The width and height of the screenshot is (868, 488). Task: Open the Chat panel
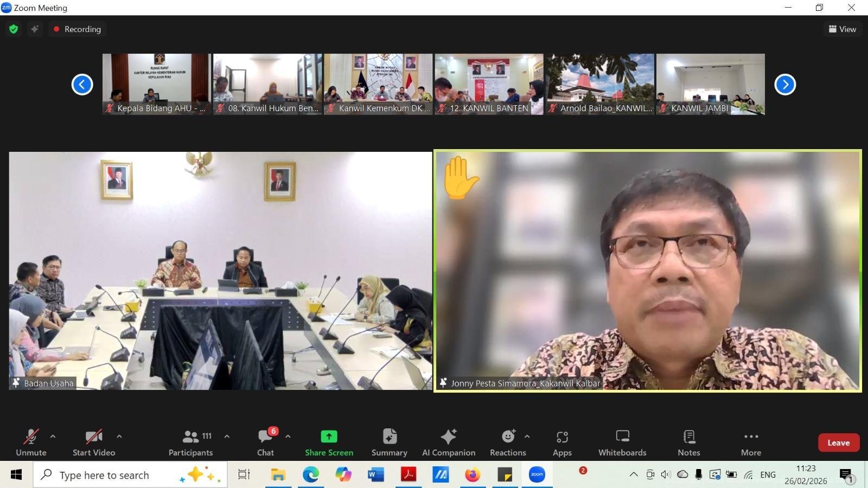265,442
